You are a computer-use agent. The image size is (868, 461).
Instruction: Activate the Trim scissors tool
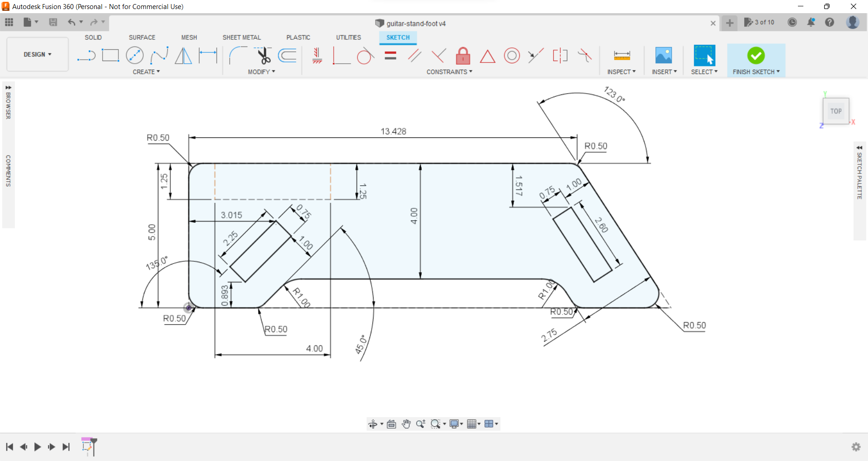264,55
